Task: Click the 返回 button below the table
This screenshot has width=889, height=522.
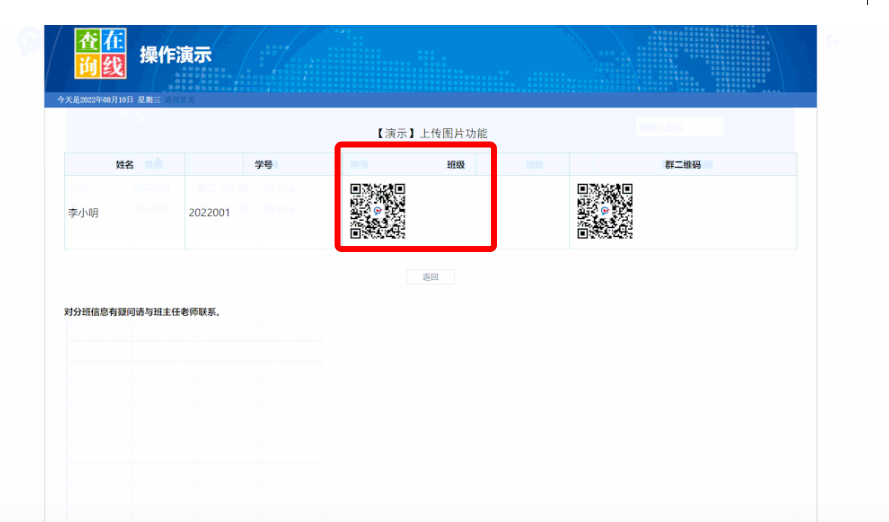Action: pos(430,277)
